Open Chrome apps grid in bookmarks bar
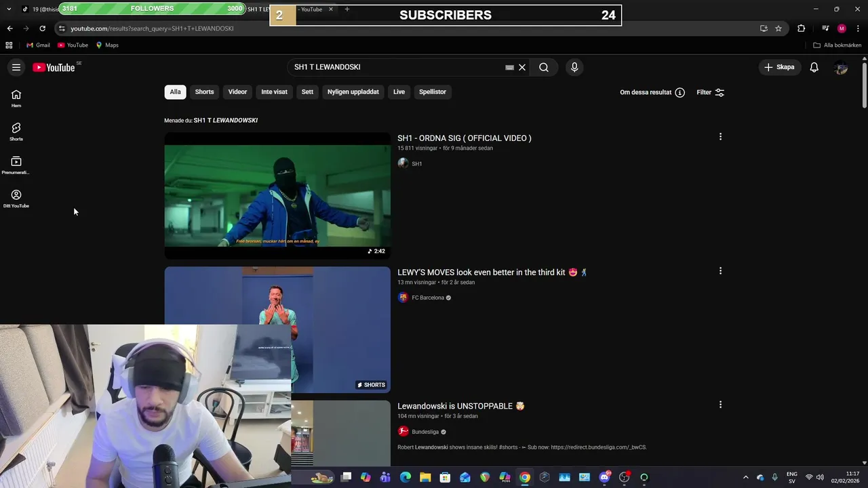This screenshot has height=488, width=868. point(9,45)
